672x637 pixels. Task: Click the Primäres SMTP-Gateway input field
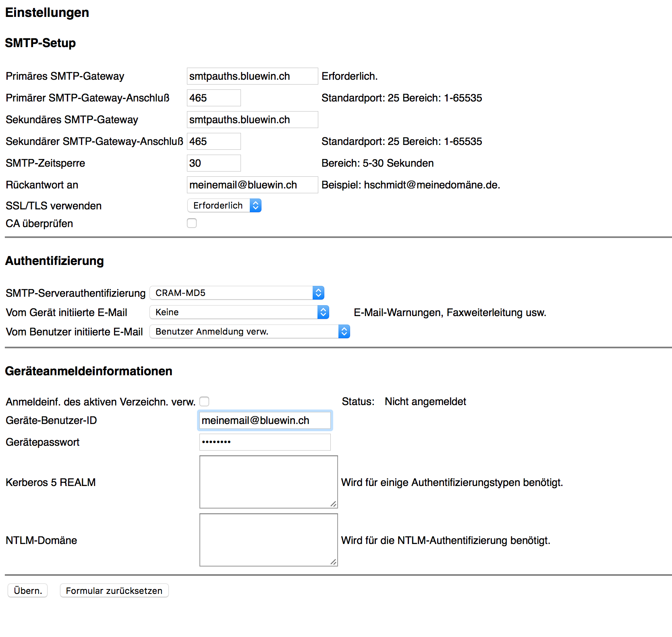click(252, 76)
